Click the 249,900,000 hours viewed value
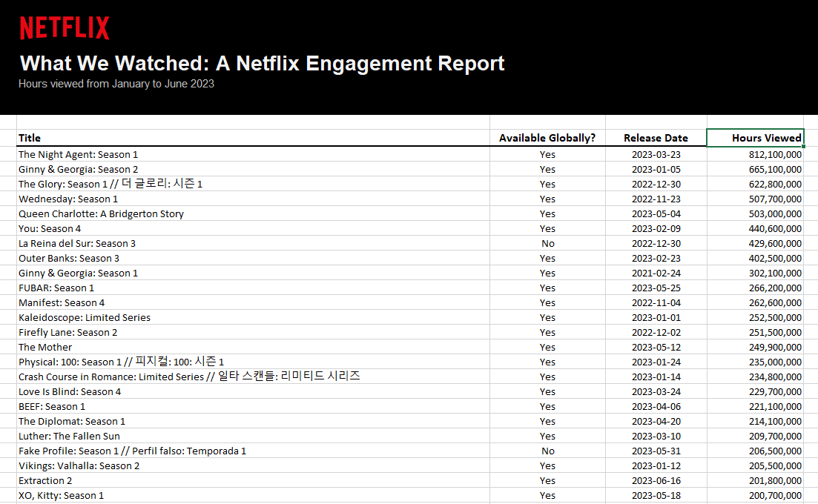Screen dimensions: 818x504 pyautogui.click(x=775, y=347)
